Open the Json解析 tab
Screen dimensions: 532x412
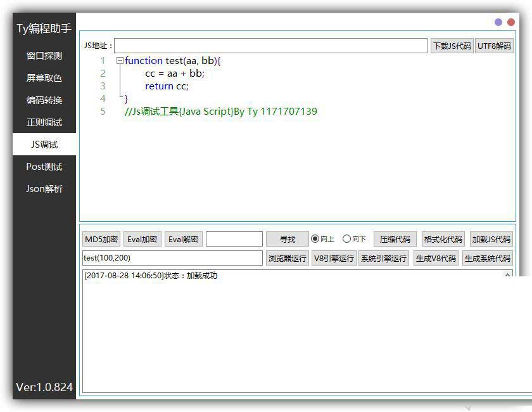(44, 189)
